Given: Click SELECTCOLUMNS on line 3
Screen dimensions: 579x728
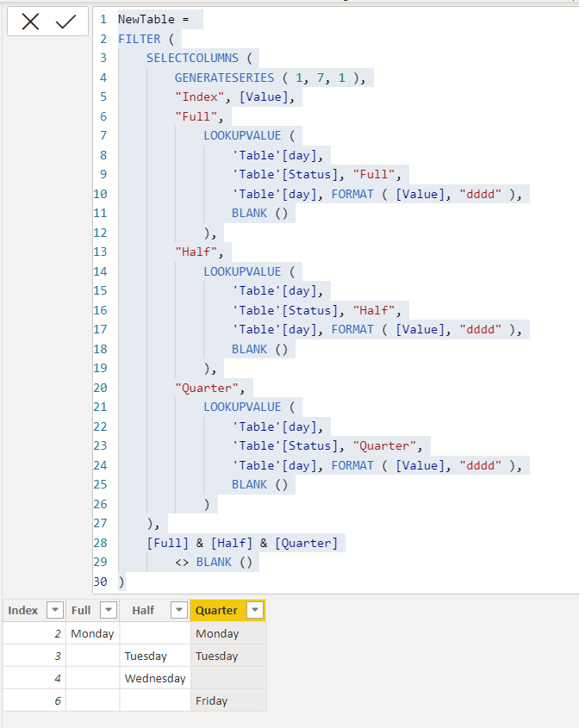Looking at the screenshot, I should [x=193, y=58].
